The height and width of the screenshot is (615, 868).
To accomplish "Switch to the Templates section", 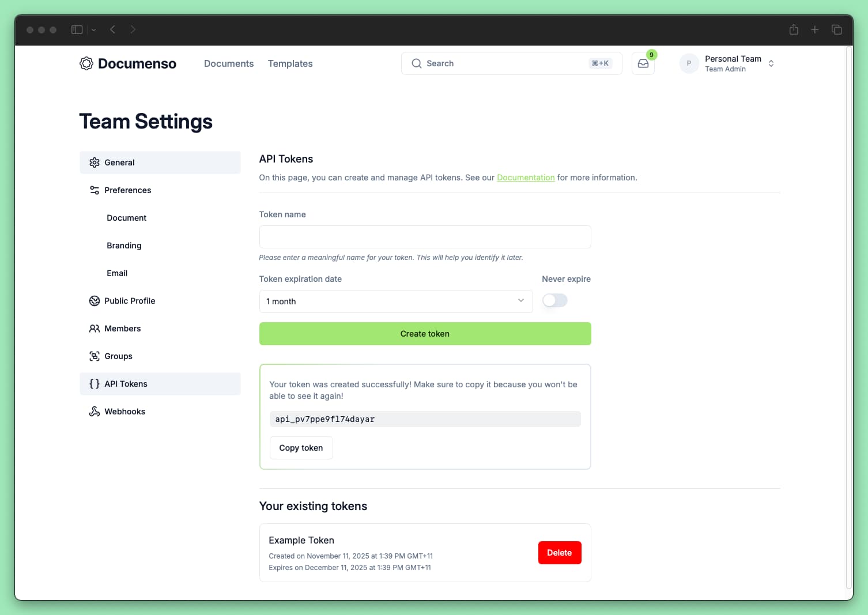I will 290,63.
